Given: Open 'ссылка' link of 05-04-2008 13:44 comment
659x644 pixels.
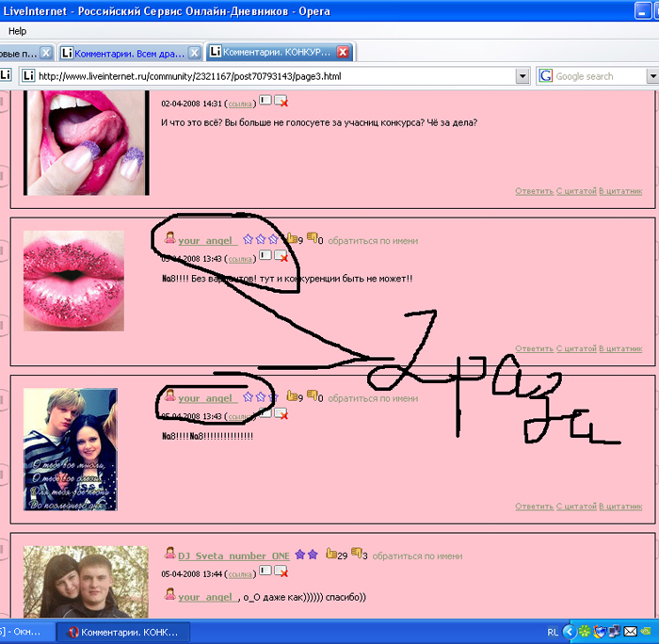Looking at the screenshot, I should click(240, 574).
